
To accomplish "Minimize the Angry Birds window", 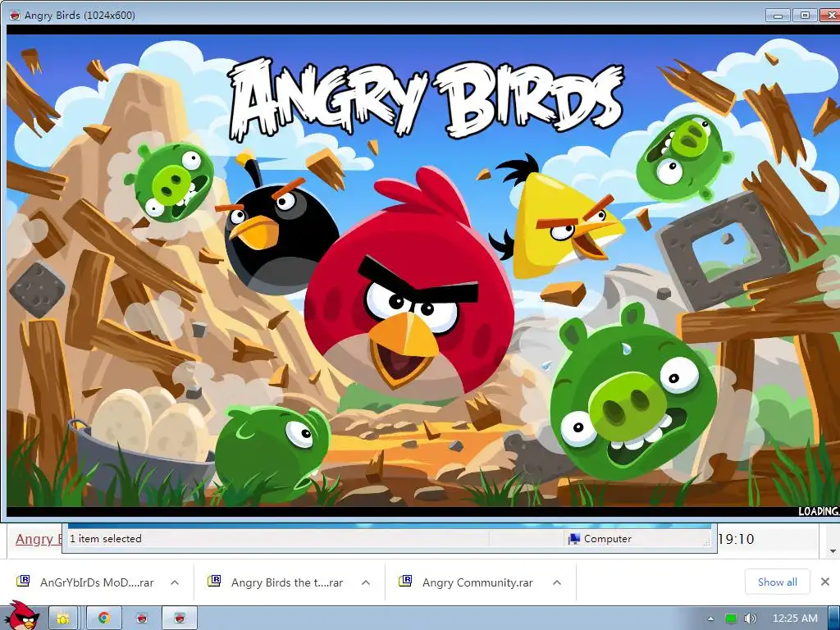I will click(x=778, y=16).
